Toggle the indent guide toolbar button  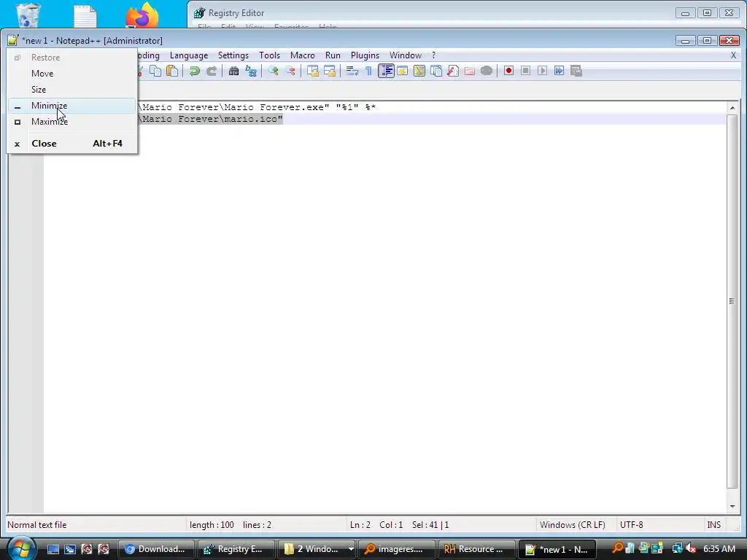coord(386,71)
